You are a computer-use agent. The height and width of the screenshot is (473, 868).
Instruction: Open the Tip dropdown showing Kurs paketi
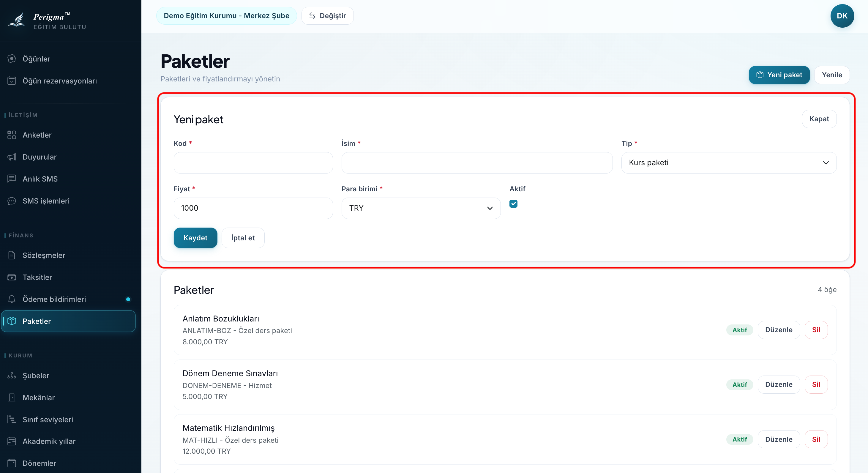(x=728, y=163)
